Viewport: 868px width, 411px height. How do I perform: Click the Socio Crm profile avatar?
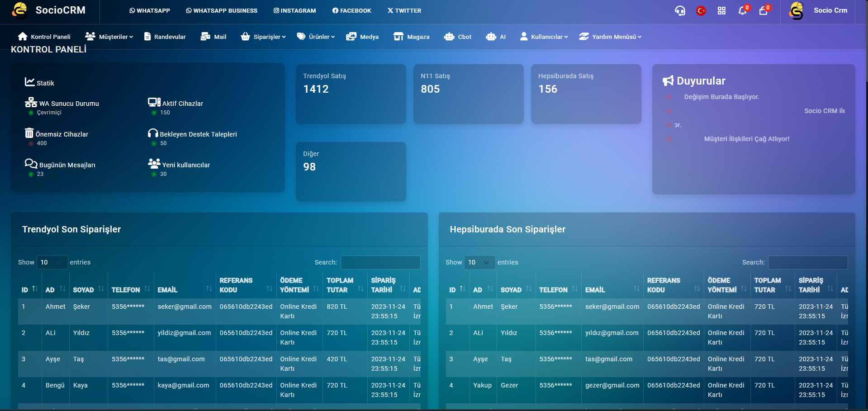pyautogui.click(x=796, y=11)
